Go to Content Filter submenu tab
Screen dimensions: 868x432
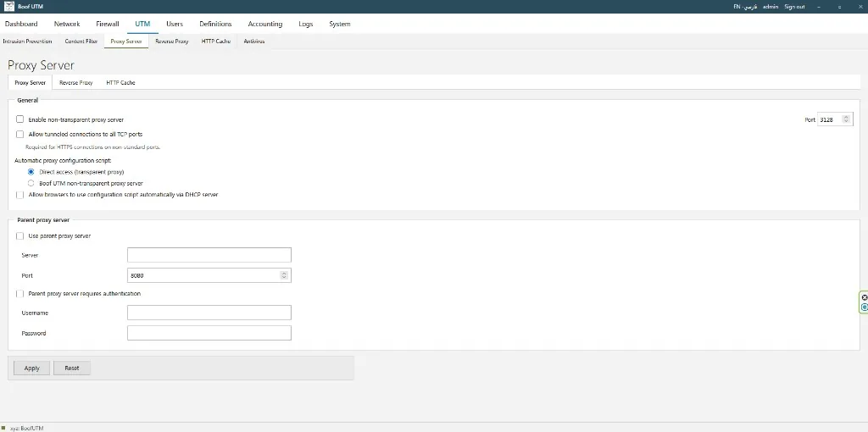pos(81,42)
